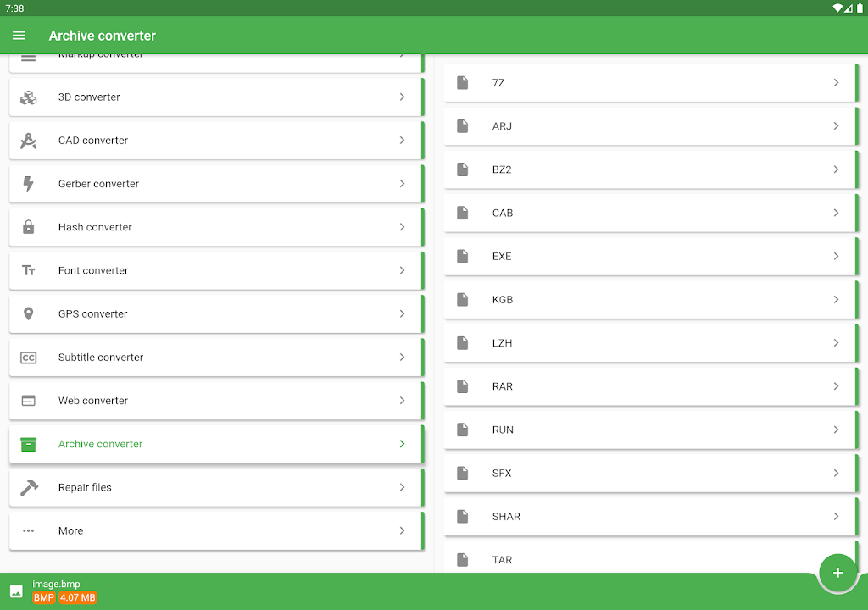
Task: Open the More row chevron
Action: (x=402, y=530)
